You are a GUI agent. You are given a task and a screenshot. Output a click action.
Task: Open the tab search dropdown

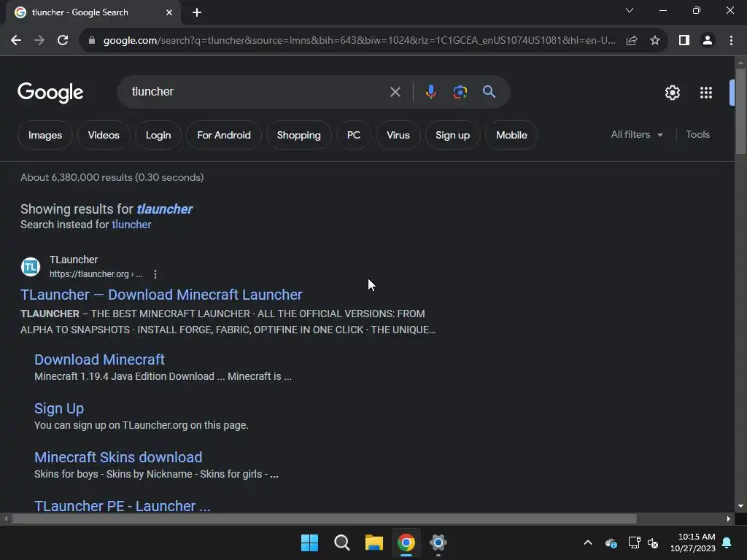630,10
